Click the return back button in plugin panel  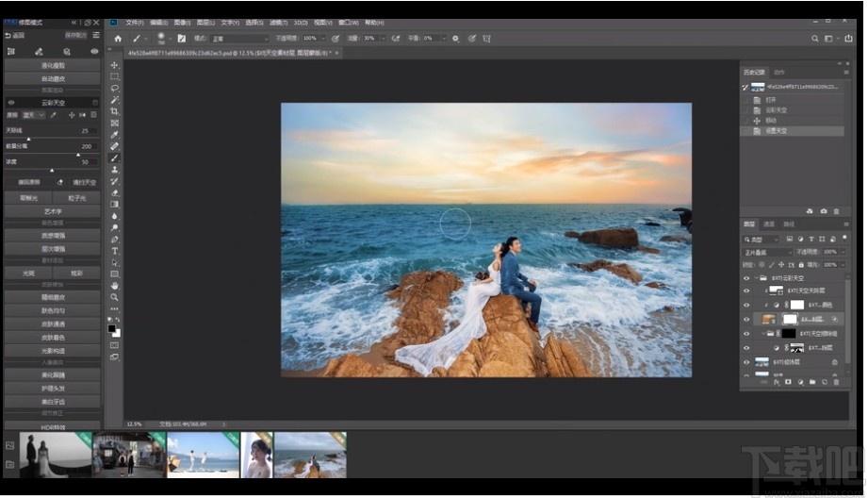[15, 36]
